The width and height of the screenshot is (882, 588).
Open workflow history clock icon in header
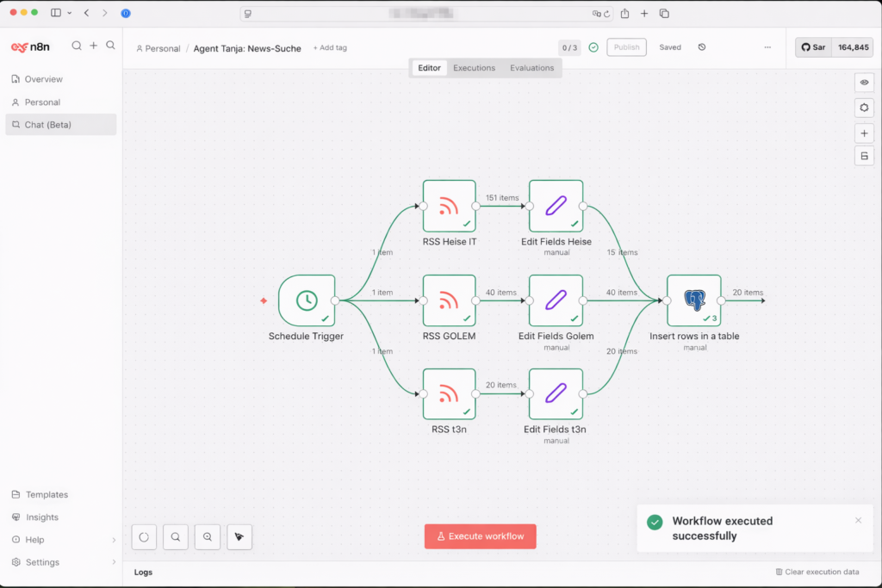(x=701, y=47)
